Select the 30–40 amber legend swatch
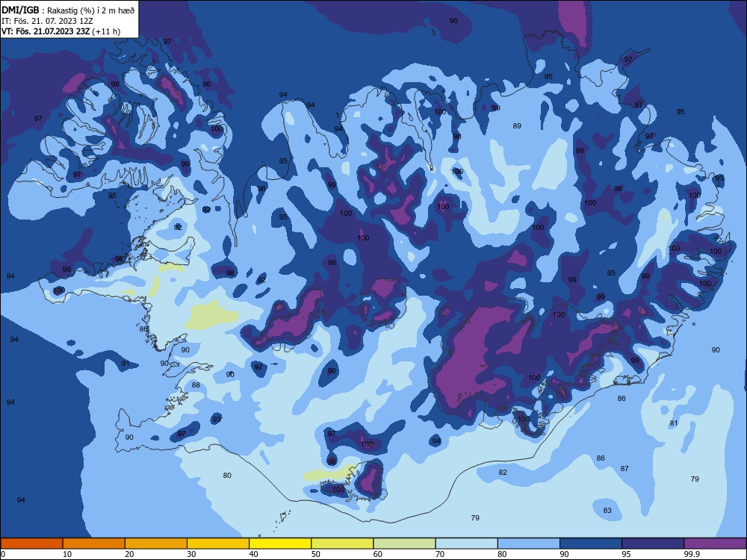Image resolution: width=747 pixels, height=560 pixels. pos(218,544)
